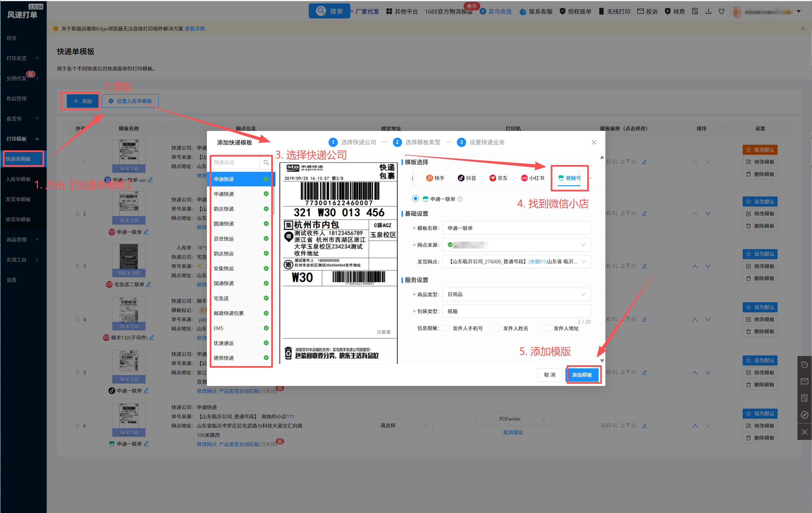The width and height of the screenshot is (812, 513).
Task: Check the 发件人手机号 checkbox
Action: coord(446,328)
